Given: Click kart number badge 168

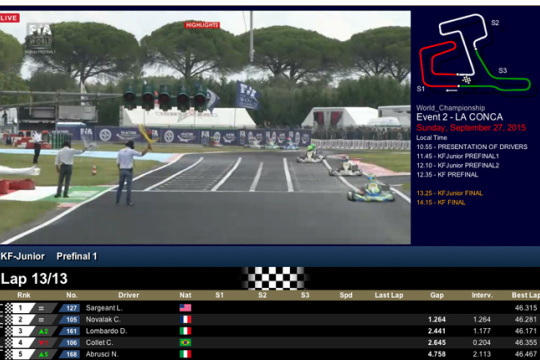Looking at the screenshot, I should pyautogui.click(x=70, y=354).
